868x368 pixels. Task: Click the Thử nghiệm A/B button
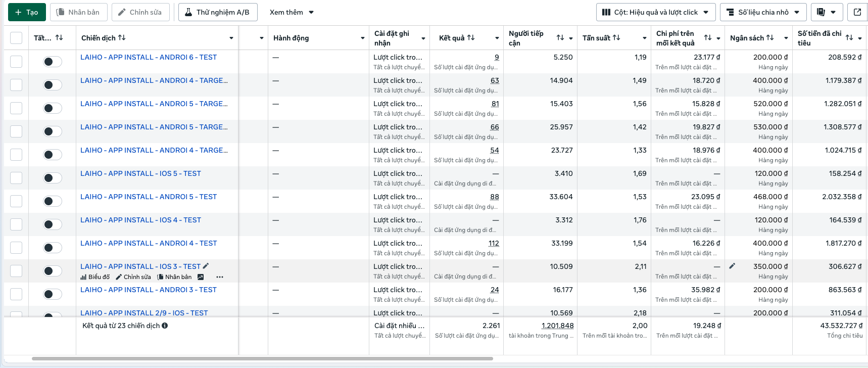[218, 12]
